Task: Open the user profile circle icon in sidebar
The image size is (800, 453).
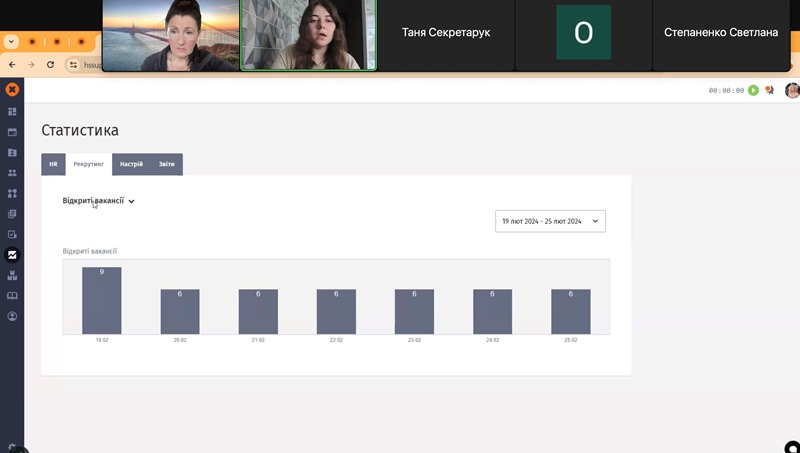Action: click(12, 316)
